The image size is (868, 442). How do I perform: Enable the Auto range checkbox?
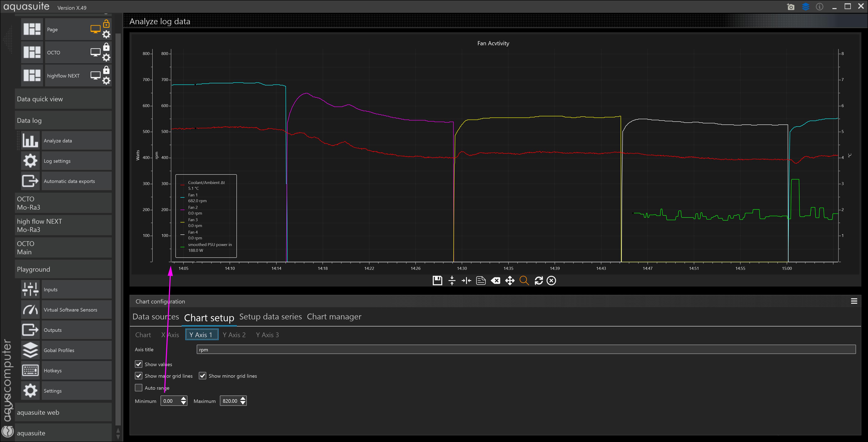(138, 388)
